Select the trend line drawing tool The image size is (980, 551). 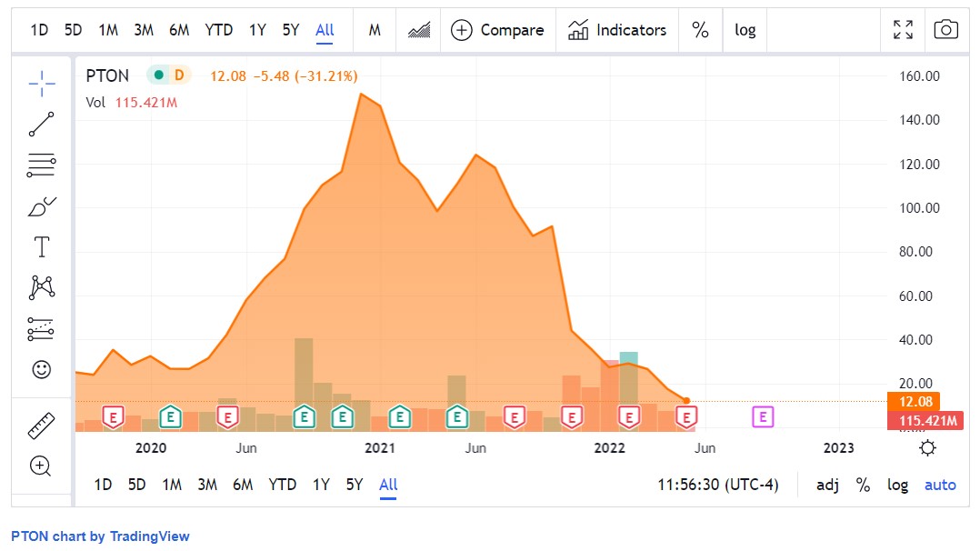[41, 124]
